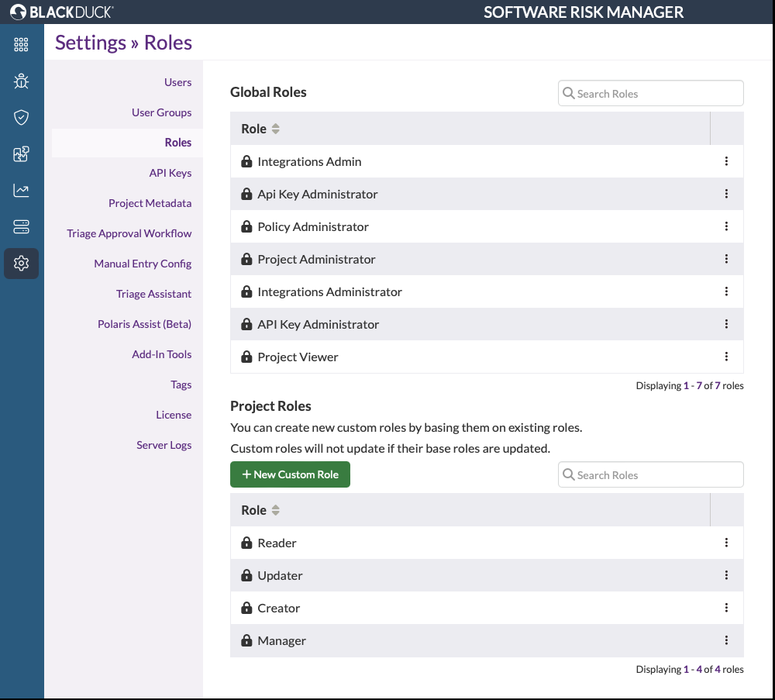
Task: Click lock icon beside Reader
Action: 246,543
